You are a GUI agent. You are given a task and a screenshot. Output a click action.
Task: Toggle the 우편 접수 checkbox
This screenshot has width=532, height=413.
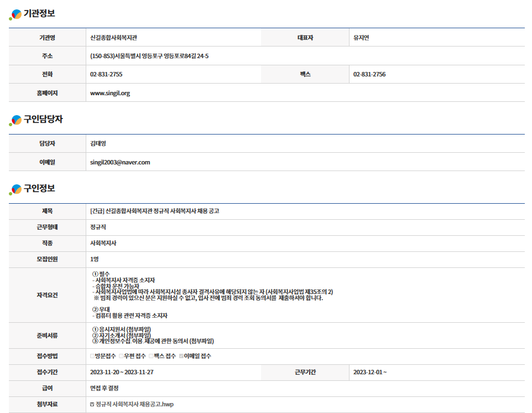(121, 356)
